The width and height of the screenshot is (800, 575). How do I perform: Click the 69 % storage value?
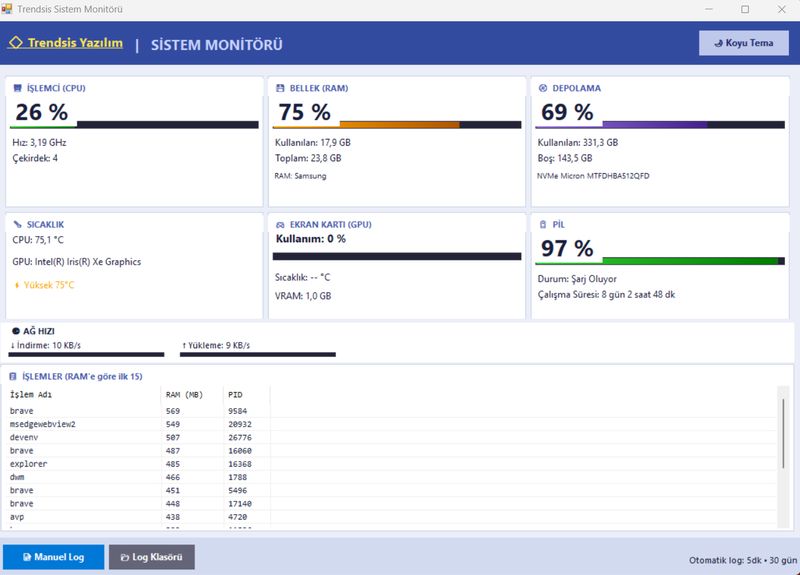[x=567, y=112]
